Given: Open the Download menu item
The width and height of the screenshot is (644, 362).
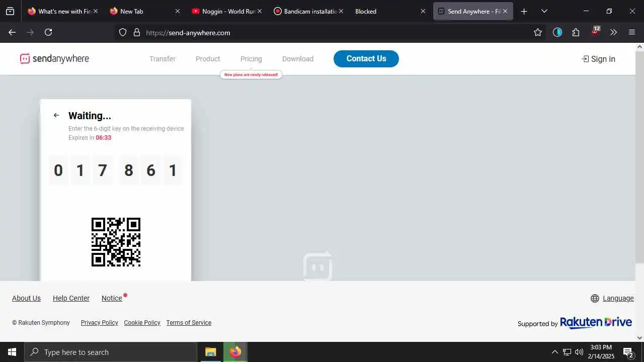Looking at the screenshot, I should (x=298, y=59).
